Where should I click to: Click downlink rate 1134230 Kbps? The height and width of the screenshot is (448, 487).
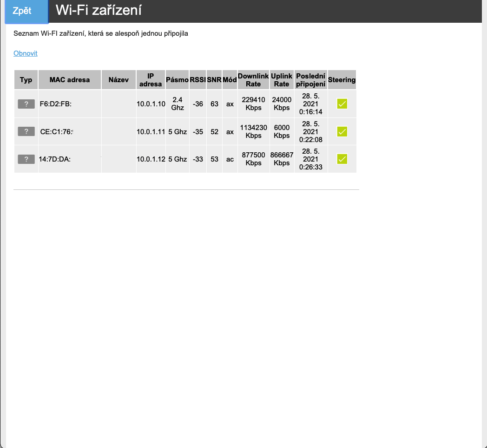point(253,131)
